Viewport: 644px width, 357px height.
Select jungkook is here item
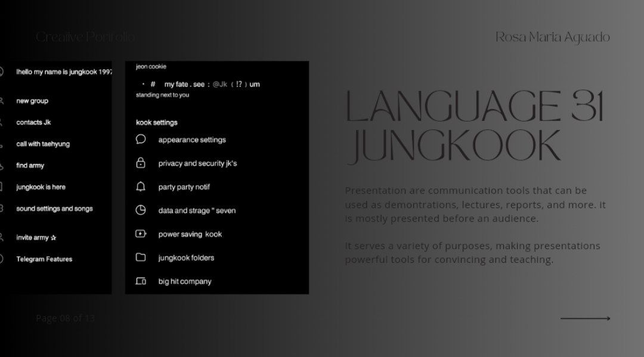click(x=41, y=187)
